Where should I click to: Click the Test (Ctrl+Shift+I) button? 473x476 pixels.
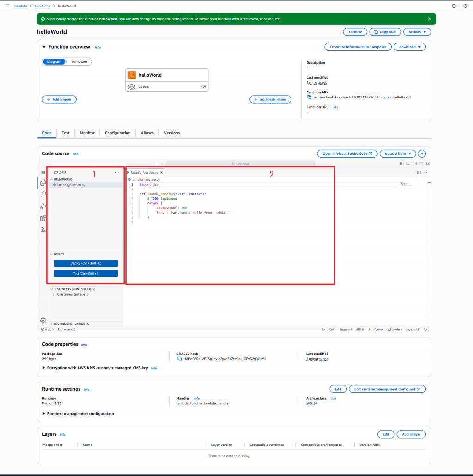(86, 274)
